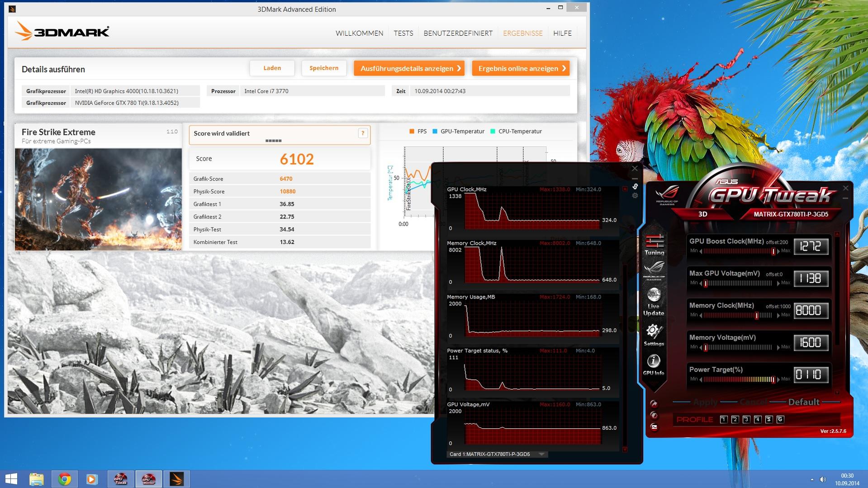Open TESTS tab in 3DMark

[403, 33]
